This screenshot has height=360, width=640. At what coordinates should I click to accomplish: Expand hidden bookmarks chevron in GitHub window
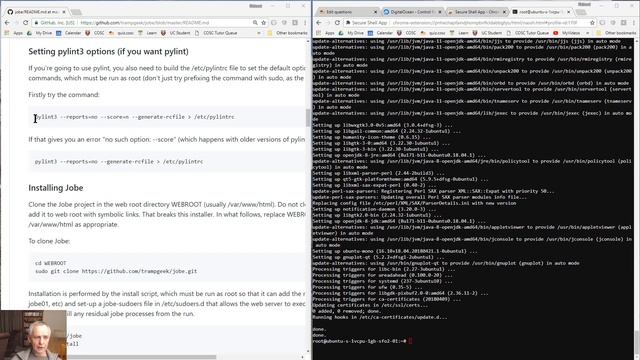259,33
